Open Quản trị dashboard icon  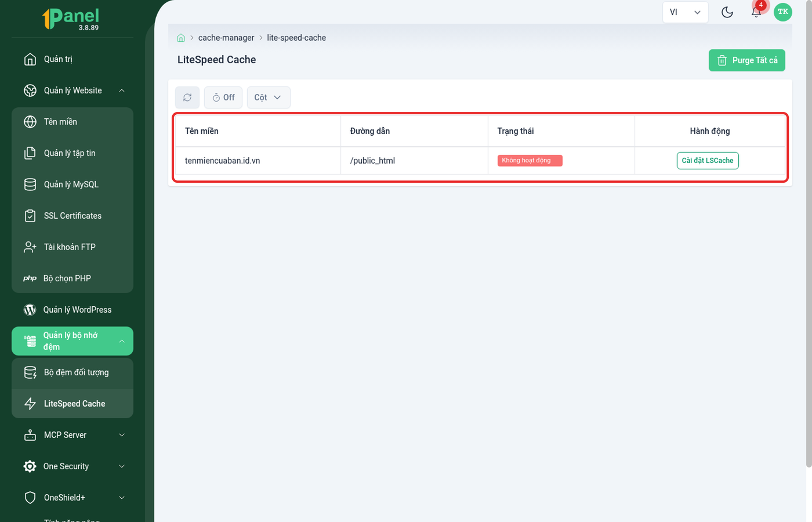coord(30,59)
